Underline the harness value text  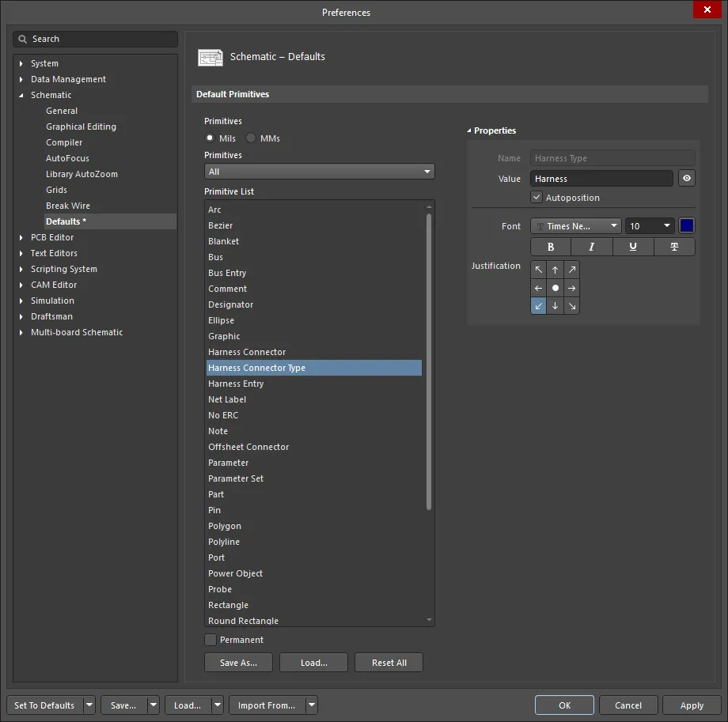[x=633, y=247]
